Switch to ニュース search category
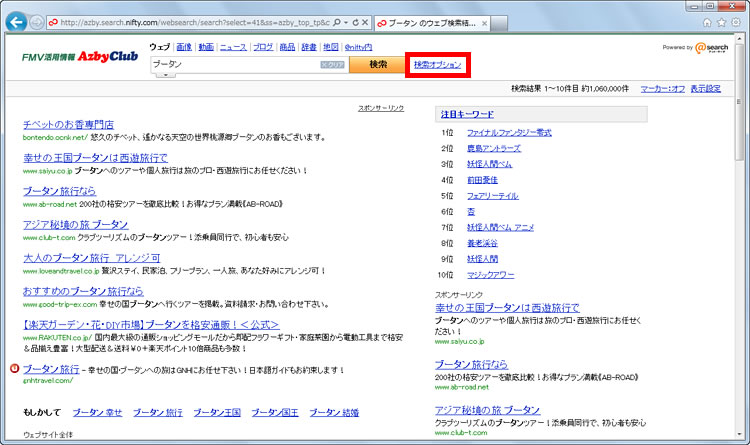The image size is (750, 445). point(233,47)
